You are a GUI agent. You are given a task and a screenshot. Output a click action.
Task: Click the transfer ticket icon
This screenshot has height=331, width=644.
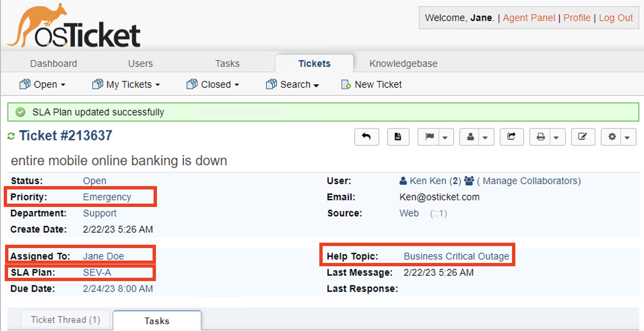click(511, 137)
